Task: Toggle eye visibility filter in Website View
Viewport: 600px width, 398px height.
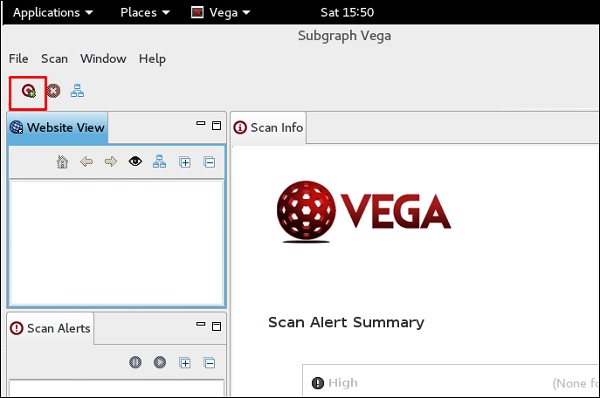Action: (135, 161)
